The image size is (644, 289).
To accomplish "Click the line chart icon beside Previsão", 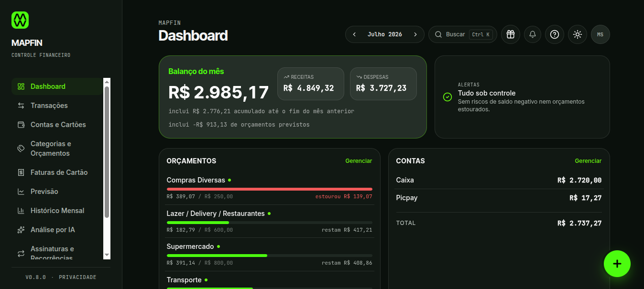I will [x=21, y=192].
